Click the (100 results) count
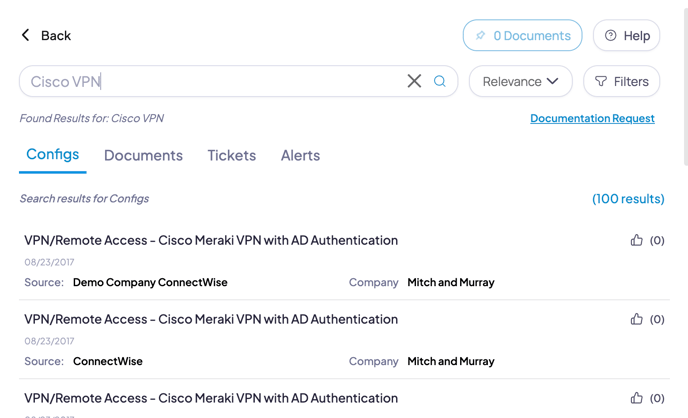 pyautogui.click(x=628, y=199)
